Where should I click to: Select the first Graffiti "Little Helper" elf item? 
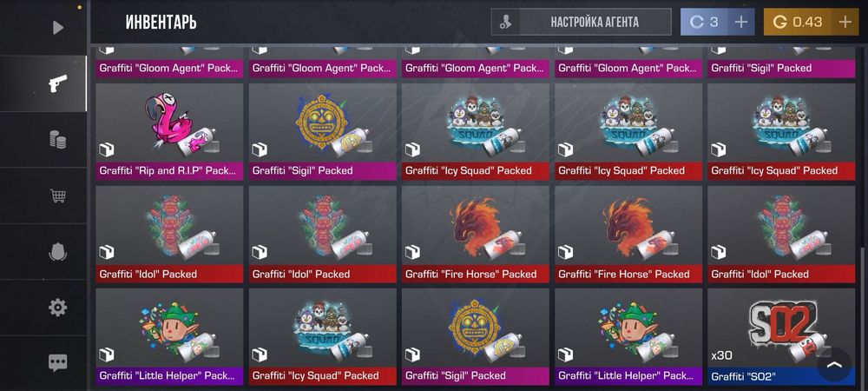click(169, 337)
